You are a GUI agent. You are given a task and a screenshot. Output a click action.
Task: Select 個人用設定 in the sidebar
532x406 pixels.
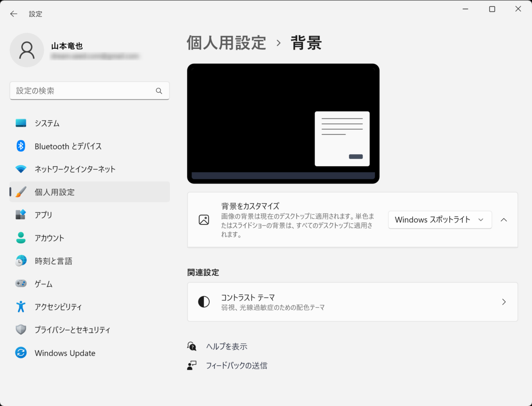90,192
